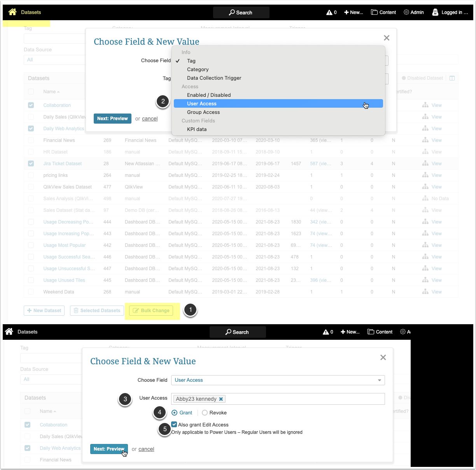Open Jira Ticket Dataset link
Screen dimensions: 476x470
63,163
